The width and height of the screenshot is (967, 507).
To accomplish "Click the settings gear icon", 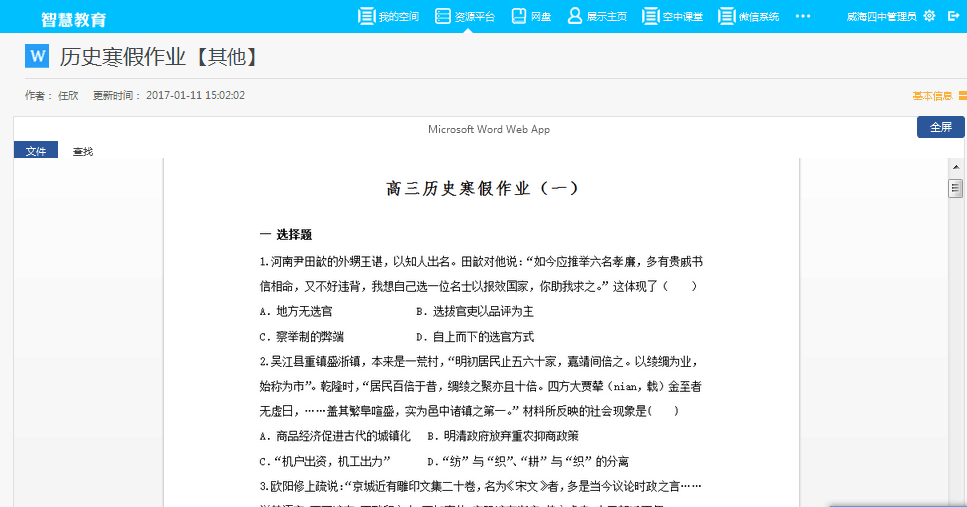I will pyautogui.click(x=929, y=16).
